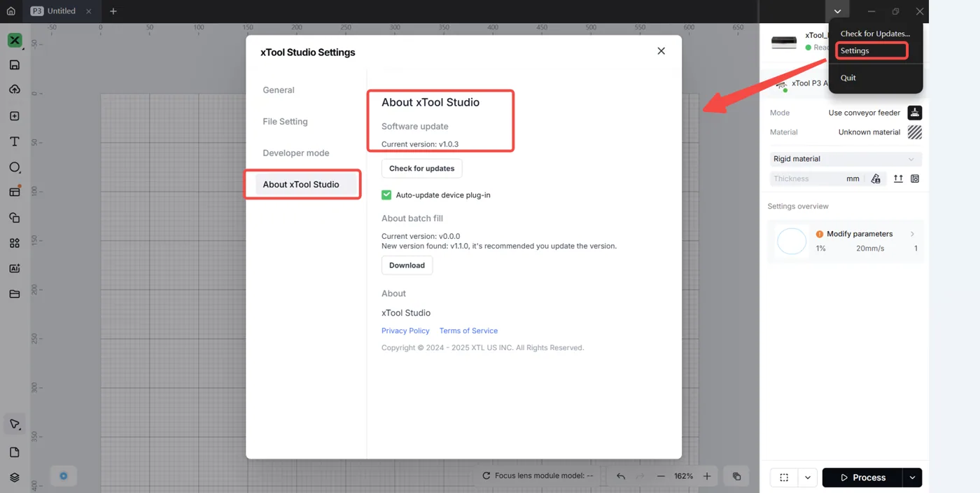Open the Layers panel icon
The height and width of the screenshot is (493, 980).
(x=15, y=478)
